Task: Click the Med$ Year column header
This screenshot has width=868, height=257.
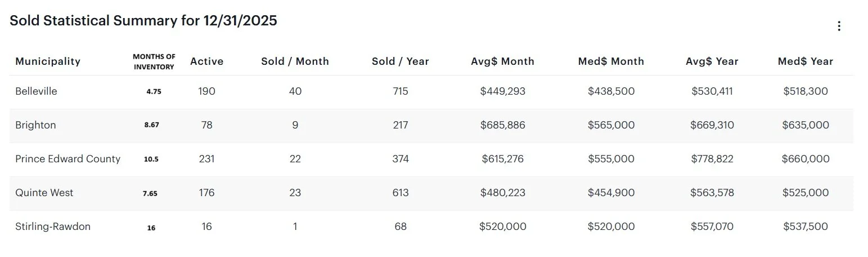Action: (x=805, y=61)
